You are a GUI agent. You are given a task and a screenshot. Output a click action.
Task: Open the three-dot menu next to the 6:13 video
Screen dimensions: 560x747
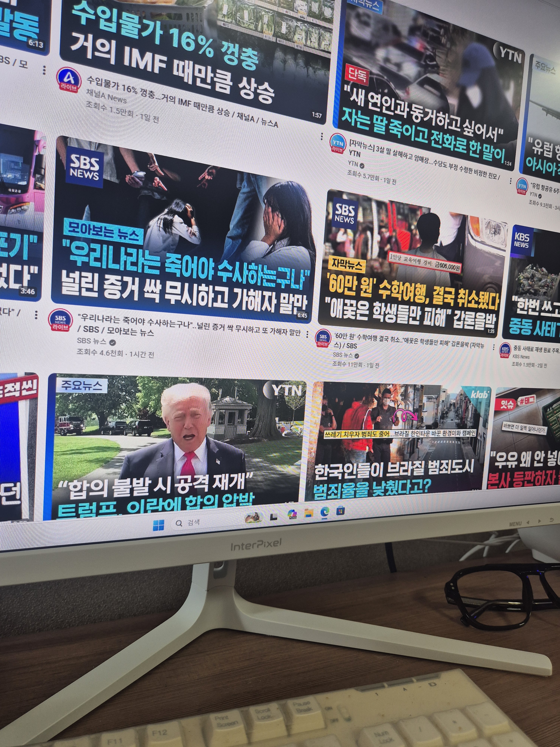[x=44, y=70]
